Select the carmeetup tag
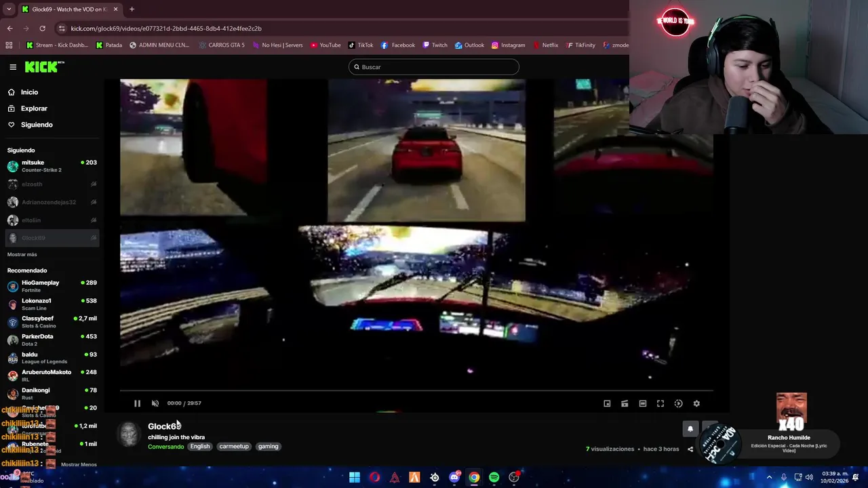This screenshot has height=488, width=868. (234, 447)
